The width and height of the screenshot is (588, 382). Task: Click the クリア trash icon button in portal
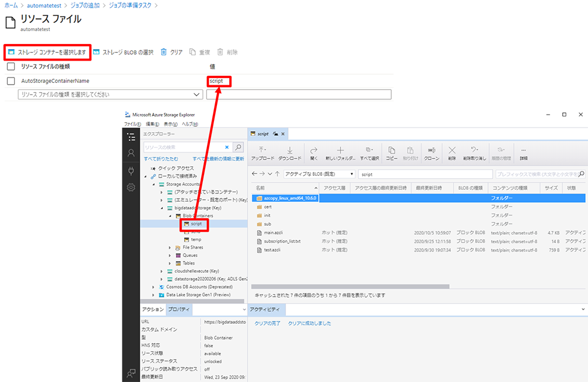171,52
